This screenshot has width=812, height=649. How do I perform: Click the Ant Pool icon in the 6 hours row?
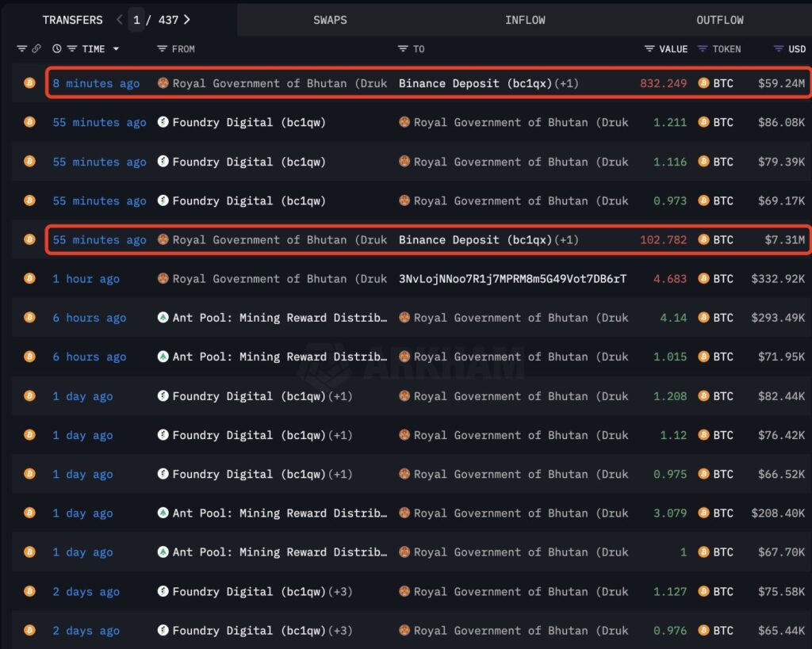163,318
